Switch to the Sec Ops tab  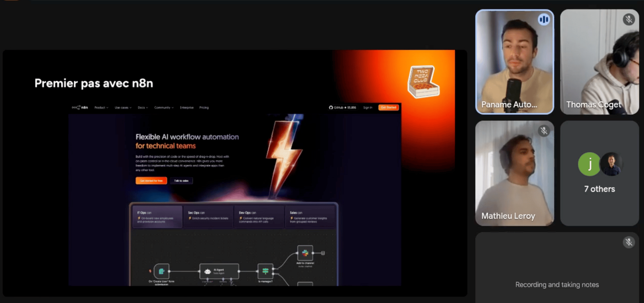click(x=208, y=217)
